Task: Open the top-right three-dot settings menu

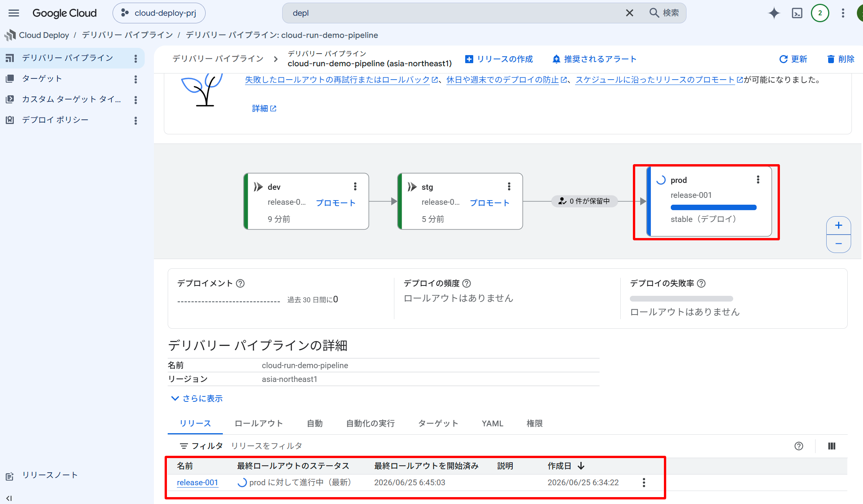Action: [x=843, y=13]
